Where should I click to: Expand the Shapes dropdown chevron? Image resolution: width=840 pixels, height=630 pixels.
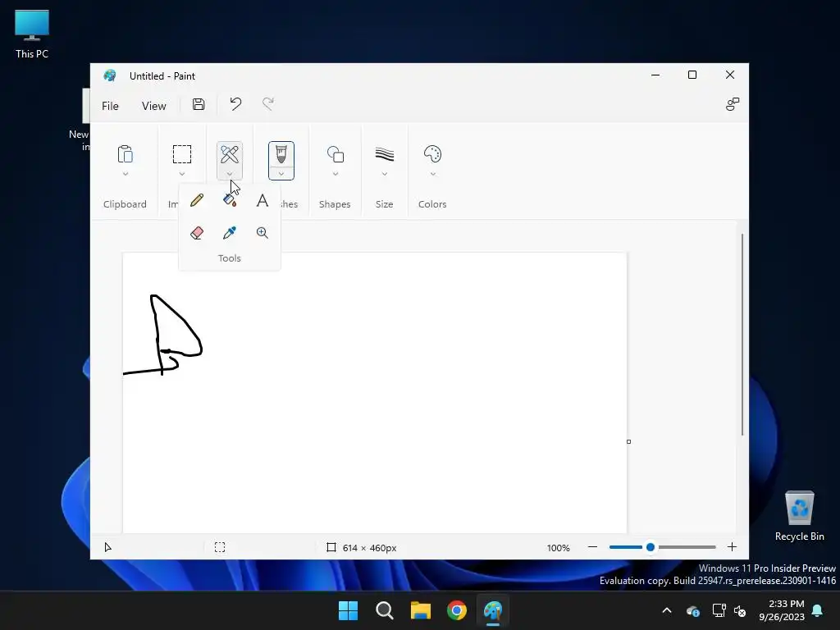click(336, 174)
